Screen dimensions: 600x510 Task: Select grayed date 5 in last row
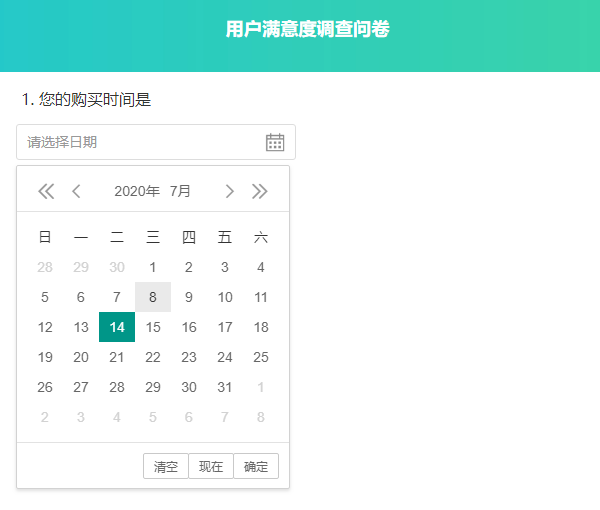(x=153, y=417)
